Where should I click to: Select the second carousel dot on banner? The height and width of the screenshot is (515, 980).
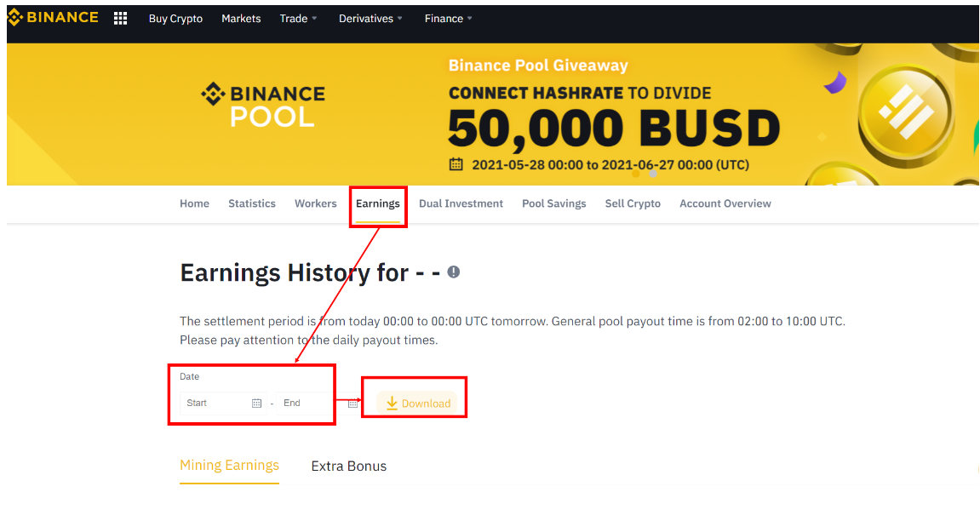pos(652,175)
